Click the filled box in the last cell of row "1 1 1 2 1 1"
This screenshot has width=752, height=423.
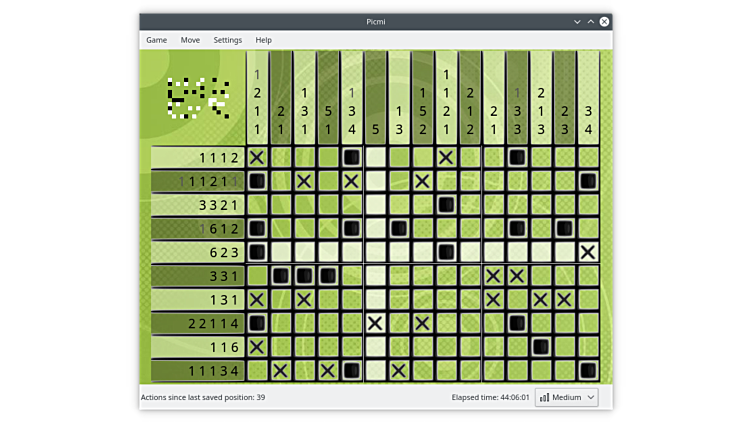click(588, 181)
